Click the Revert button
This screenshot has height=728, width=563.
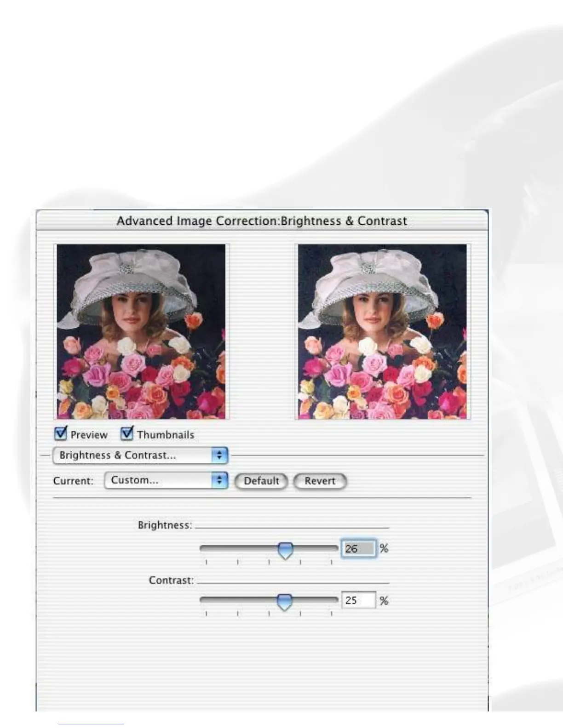(x=320, y=481)
